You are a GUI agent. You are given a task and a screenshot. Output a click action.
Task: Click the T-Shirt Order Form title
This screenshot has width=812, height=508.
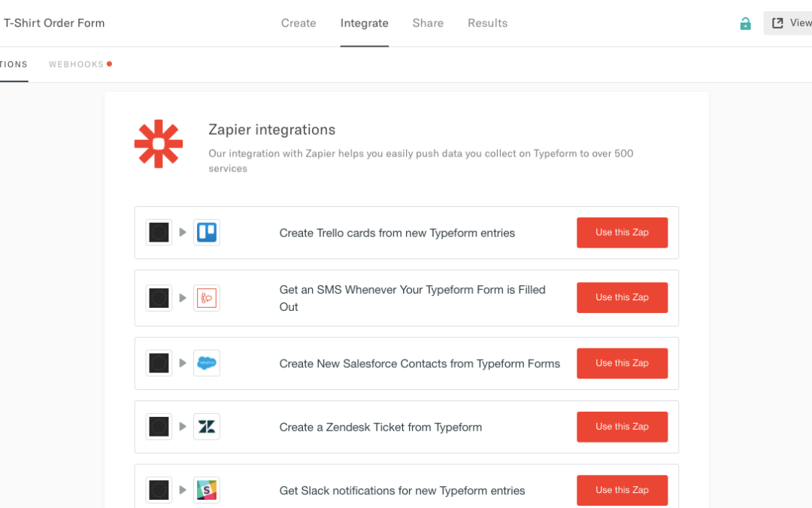[x=54, y=23]
